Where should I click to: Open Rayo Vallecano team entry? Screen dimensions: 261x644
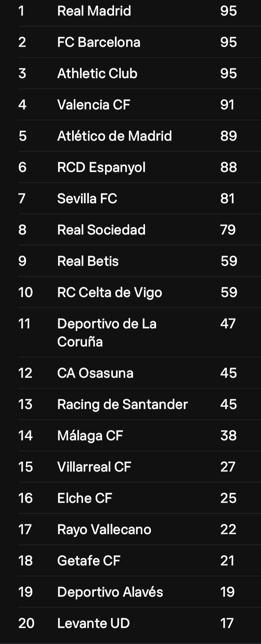coord(139,529)
